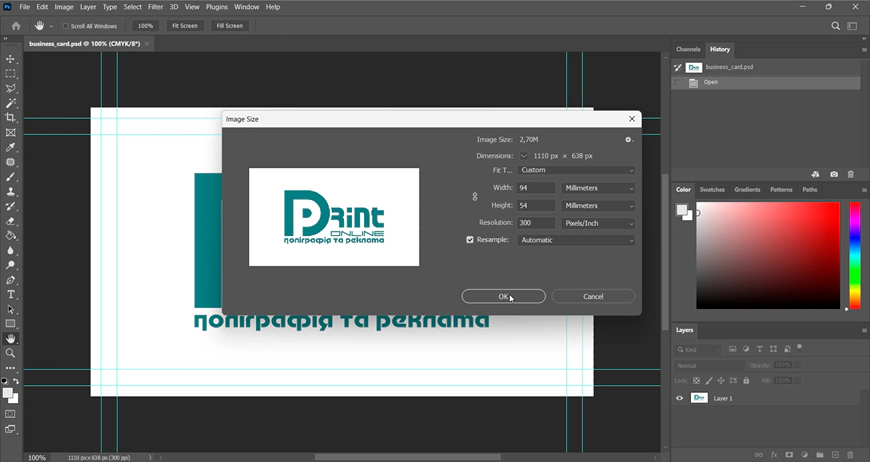Select the Clone Stamp tool
The height and width of the screenshot is (462, 870).
(x=11, y=191)
